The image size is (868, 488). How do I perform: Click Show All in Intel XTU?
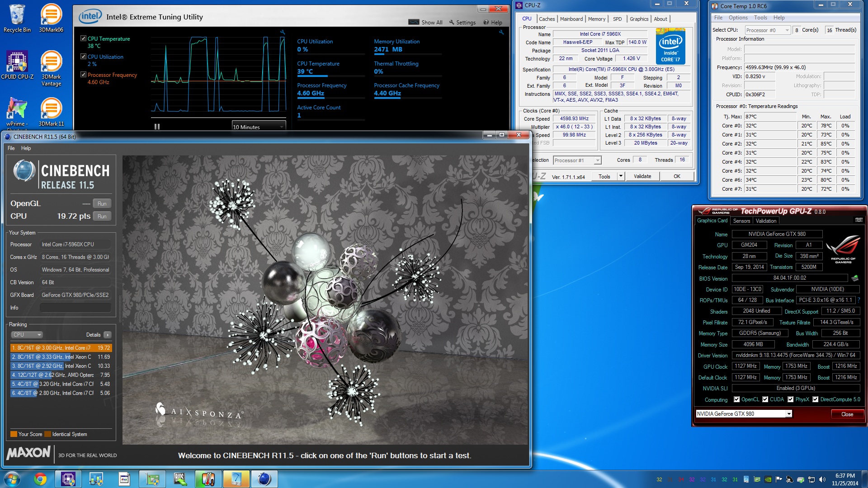[425, 22]
